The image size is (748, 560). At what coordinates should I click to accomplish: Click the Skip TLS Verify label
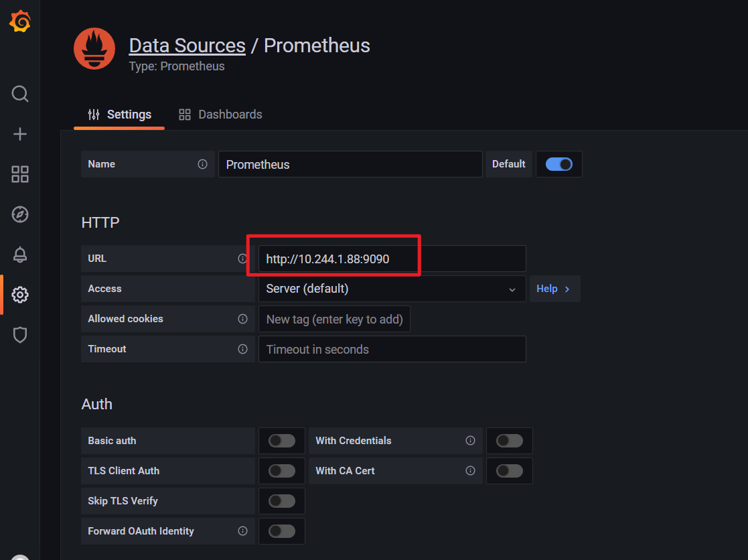123,501
